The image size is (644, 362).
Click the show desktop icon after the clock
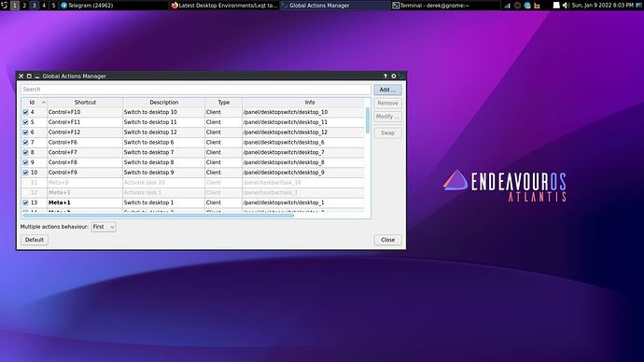639,6
